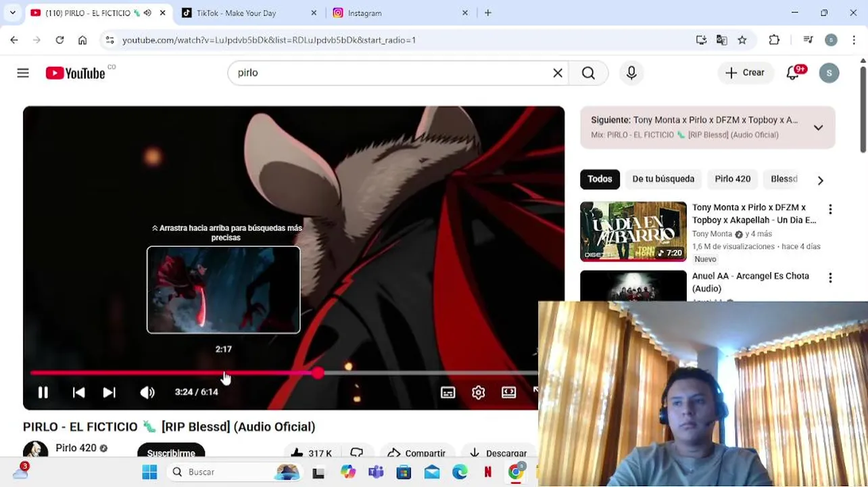Screen dimensions: 868x487
Task: Select the Blessd filter chip
Action: tap(784, 179)
